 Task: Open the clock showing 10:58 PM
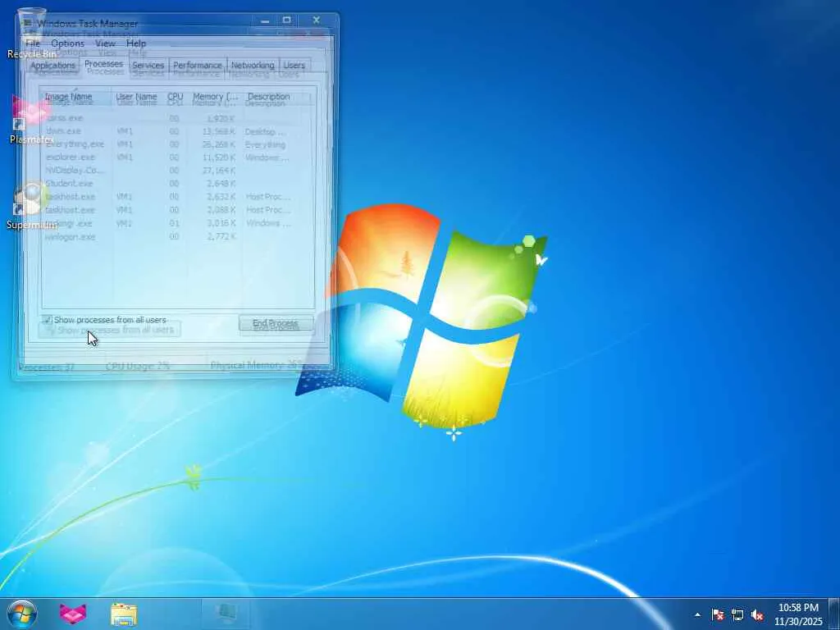click(x=798, y=614)
